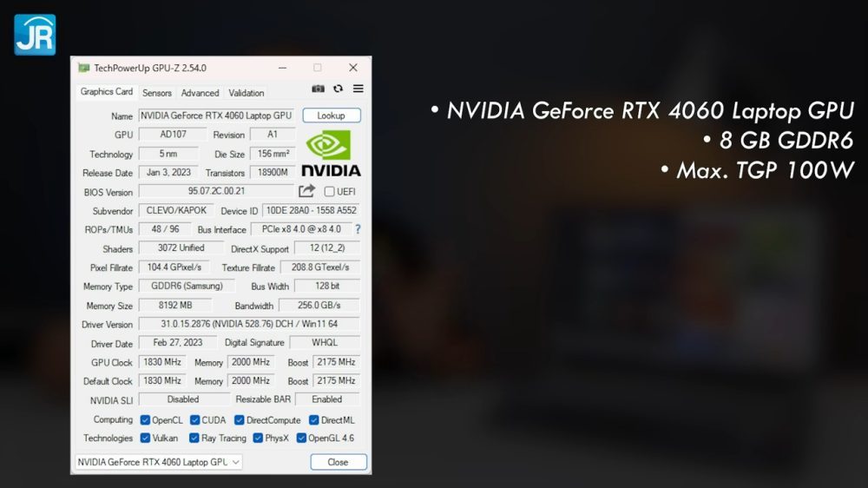The image size is (868, 488).
Task: Click the 48 / 96 ROPs/TMUs value
Action: [x=165, y=229]
